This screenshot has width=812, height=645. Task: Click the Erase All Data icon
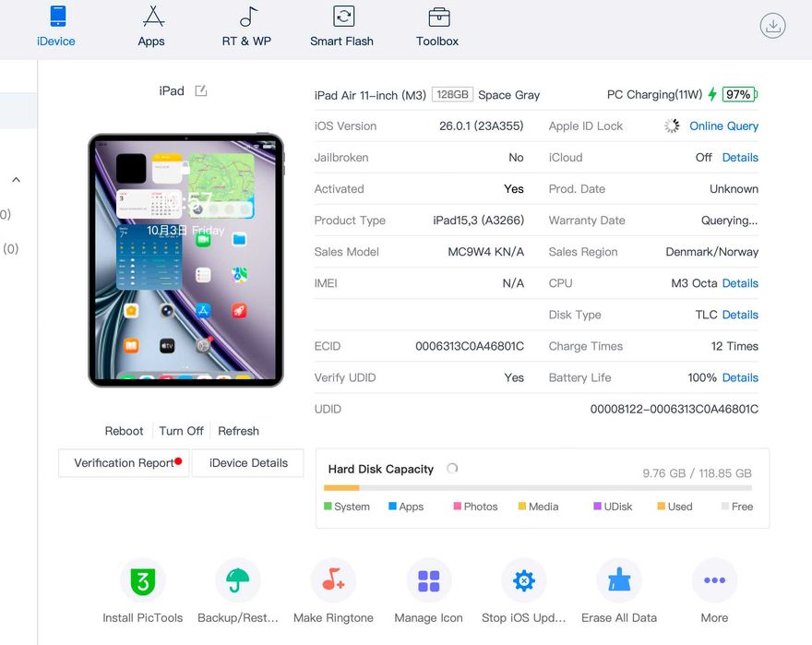[619, 580]
